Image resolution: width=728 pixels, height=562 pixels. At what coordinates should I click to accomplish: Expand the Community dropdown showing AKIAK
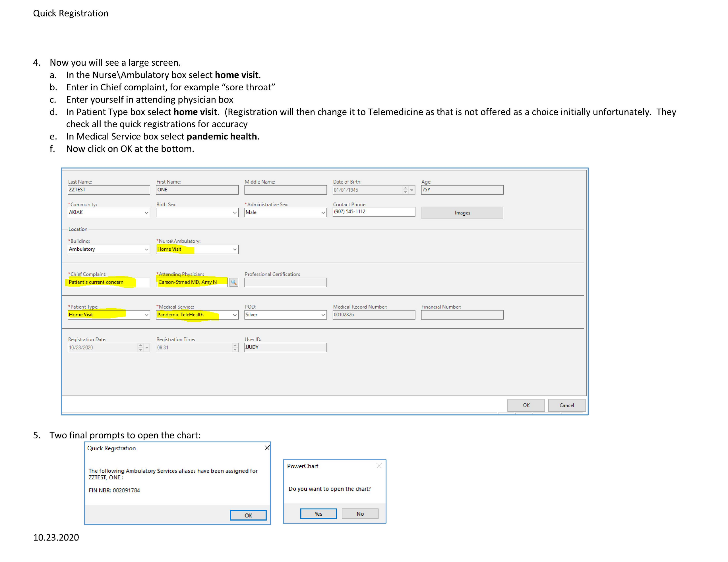pyautogui.click(x=146, y=213)
